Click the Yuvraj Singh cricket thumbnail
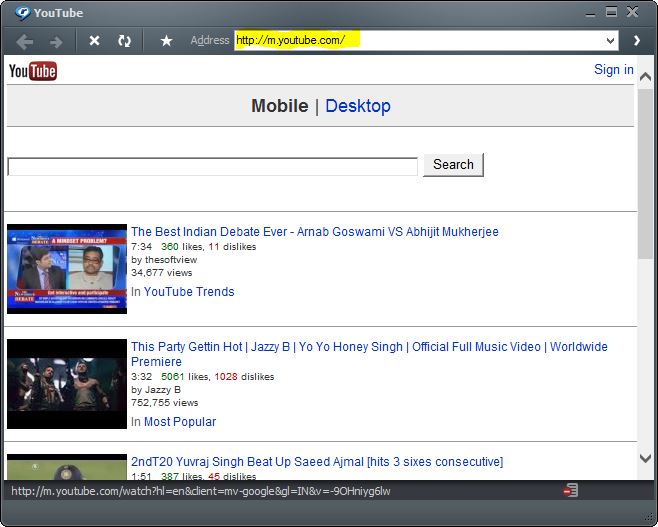This screenshot has height=527, width=658. pyautogui.click(x=67, y=467)
